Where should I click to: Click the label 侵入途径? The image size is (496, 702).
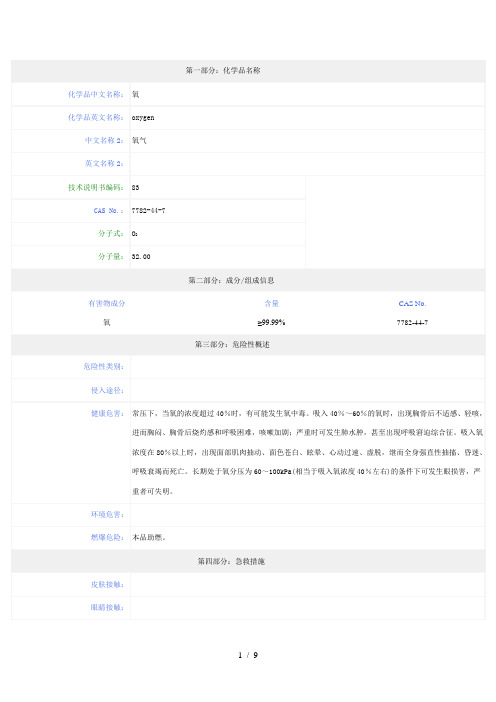coord(107,390)
